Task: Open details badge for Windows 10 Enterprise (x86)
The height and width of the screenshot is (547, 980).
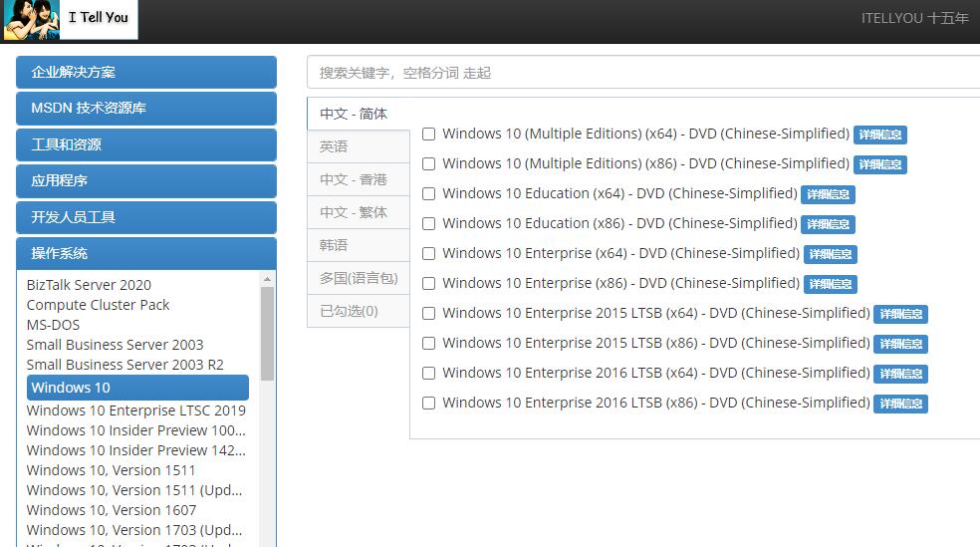Action: click(x=830, y=284)
